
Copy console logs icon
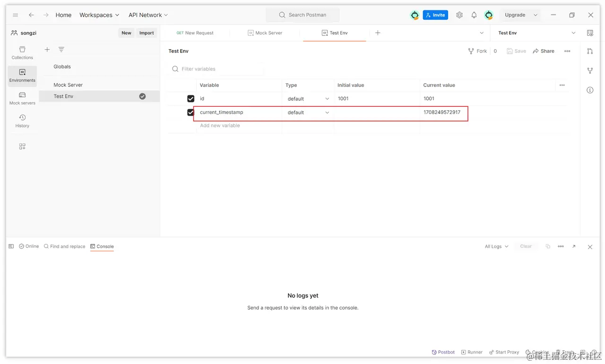(548, 246)
